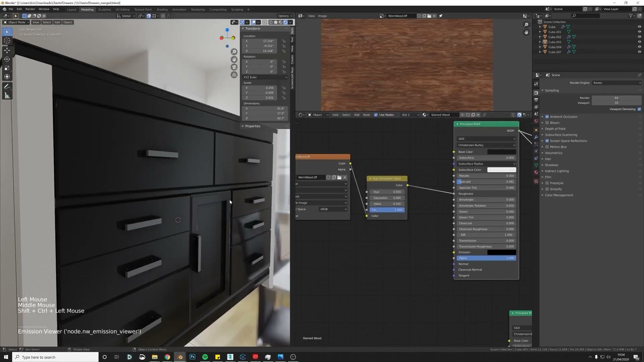The height and width of the screenshot is (362, 644).
Task: Enable the Bloom checkbox
Action: (547, 123)
